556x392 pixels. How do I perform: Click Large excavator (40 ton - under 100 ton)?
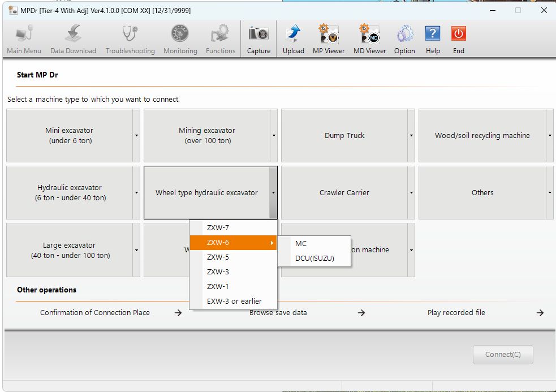coord(70,250)
